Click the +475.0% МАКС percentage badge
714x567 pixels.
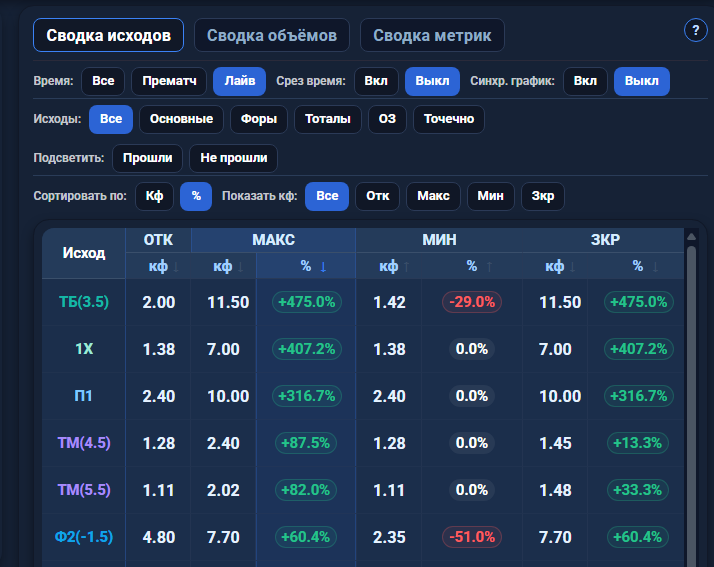pos(307,302)
